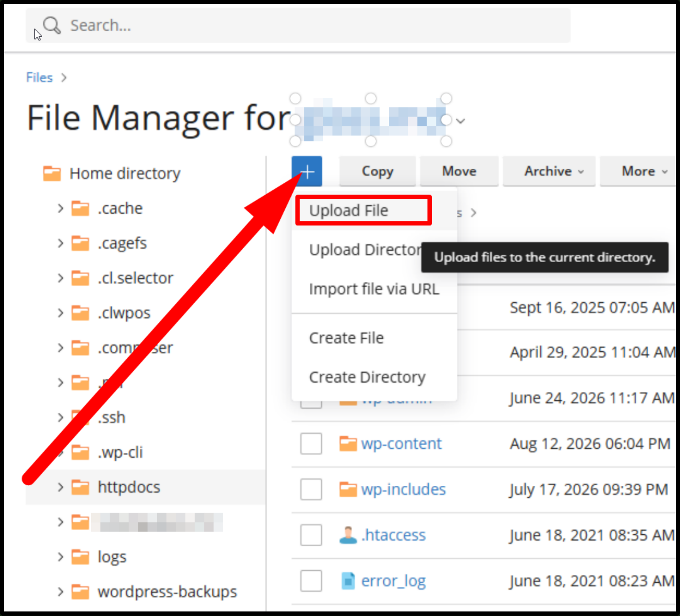Click the error_log file icon
680x616 pixels.
pos(348,581)
